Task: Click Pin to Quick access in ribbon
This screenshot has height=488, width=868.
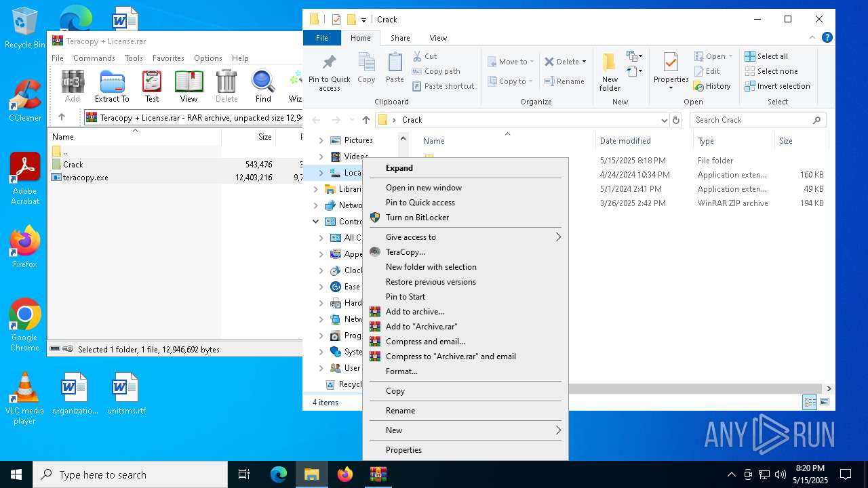Action: coord(330,73)
